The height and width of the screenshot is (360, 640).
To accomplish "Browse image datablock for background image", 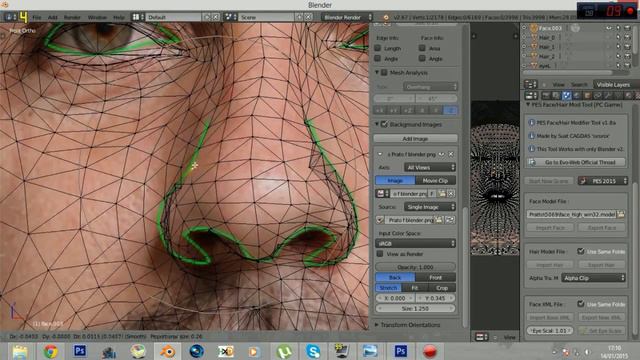I will (382, 193).
